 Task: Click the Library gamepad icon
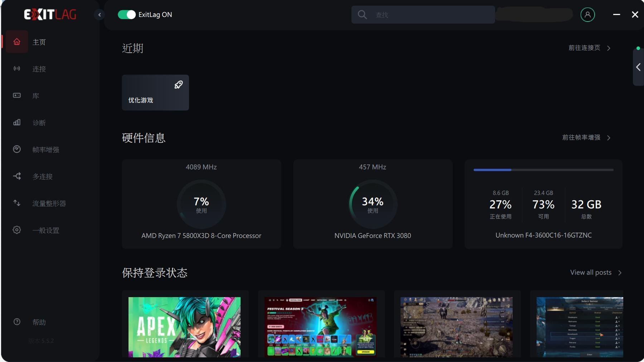[17, 95]
